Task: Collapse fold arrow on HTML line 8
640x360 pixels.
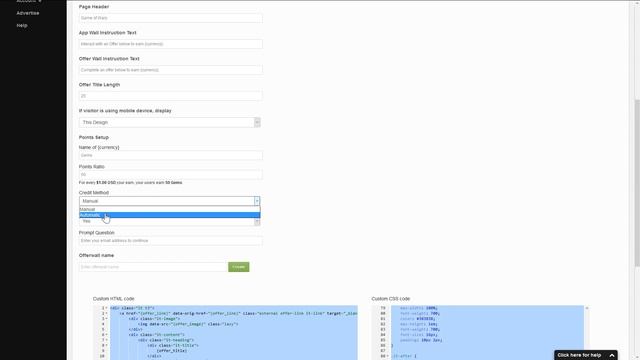Action: click(x=107, y=345)
